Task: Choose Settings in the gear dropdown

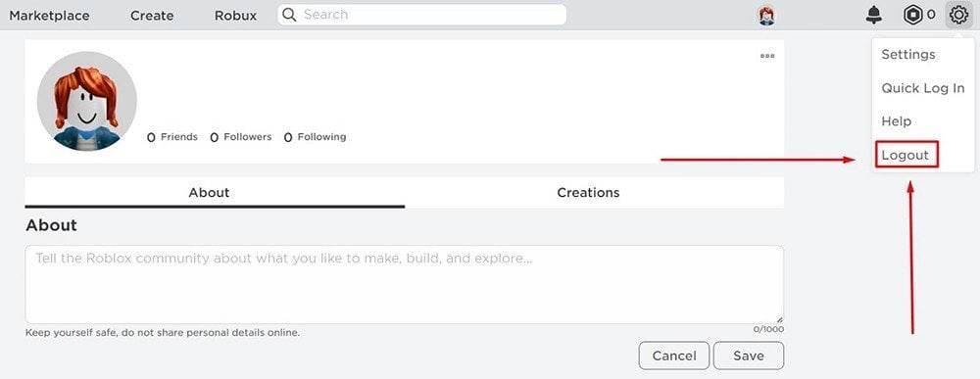Action: 908,54
